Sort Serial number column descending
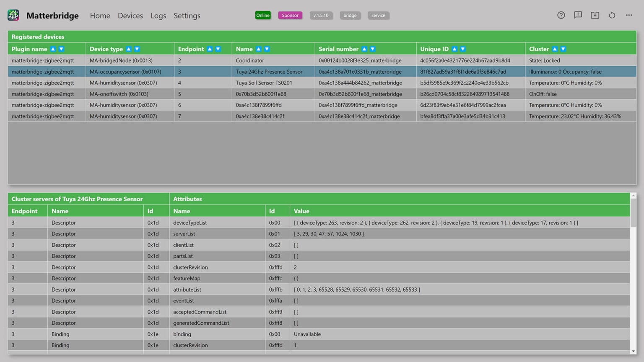644x362 pixels. pyautogui.click(x=373, y=49)
